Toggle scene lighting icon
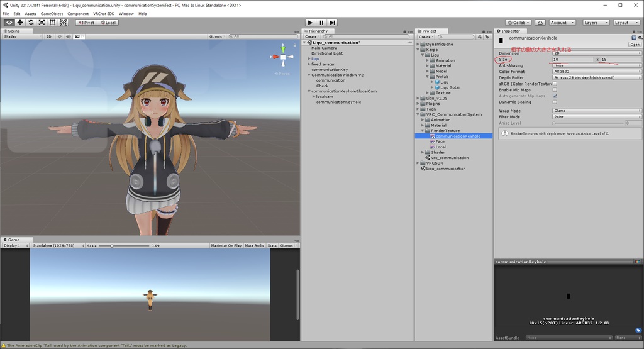Image resolution: width=644 pixels, height=349 pixels. point(60,36)
